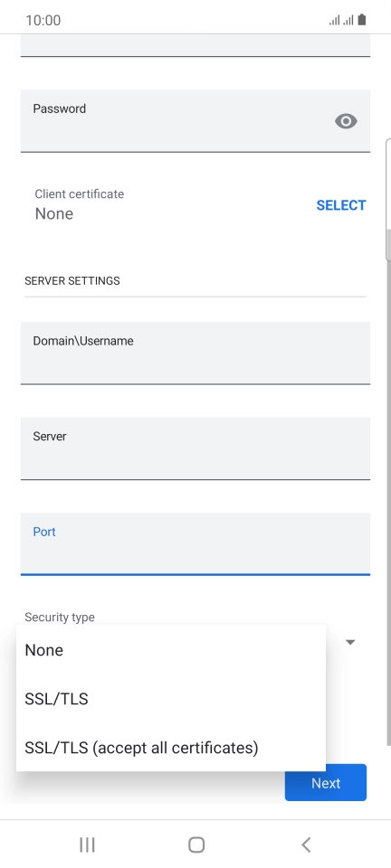Choose None as security type
Viewport: 391px width, 868px height.
170,650
